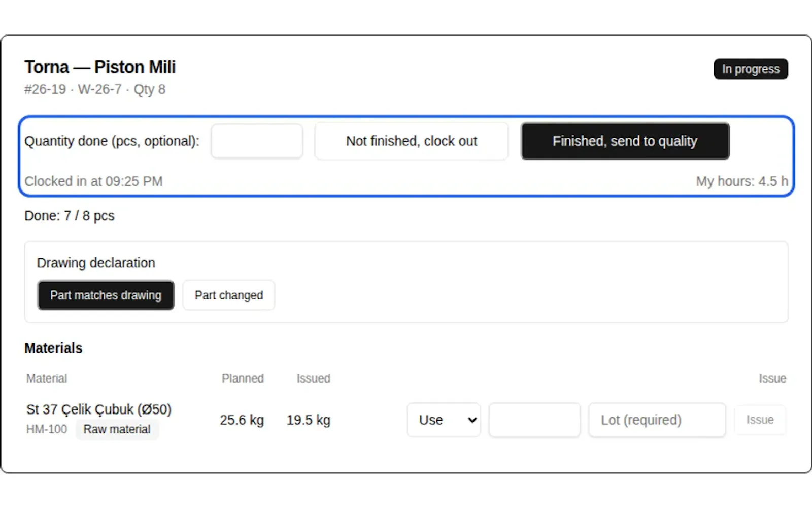The height and width of the screenshot is (508, 812).
Task: Click the 'Lot (required)' input field
Action: coord(657,420)
